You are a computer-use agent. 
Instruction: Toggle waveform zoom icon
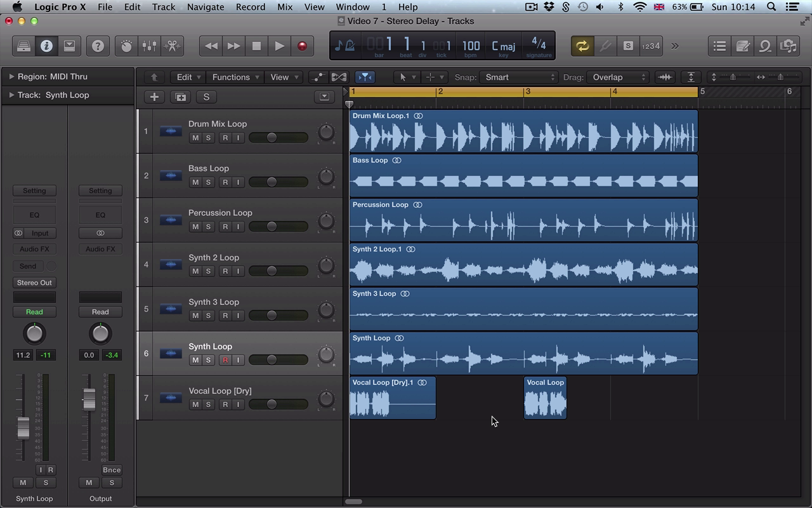click(665, 77)
